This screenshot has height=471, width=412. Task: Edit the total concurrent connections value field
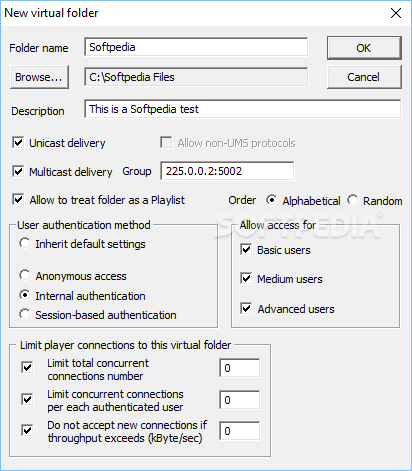pyautogui.click(x=240, y=368)
